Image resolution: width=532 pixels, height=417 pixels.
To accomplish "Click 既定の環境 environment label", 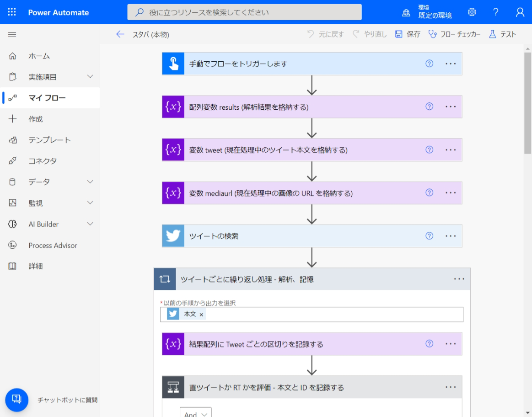I will pyautogui.click(x=435, y=16).
